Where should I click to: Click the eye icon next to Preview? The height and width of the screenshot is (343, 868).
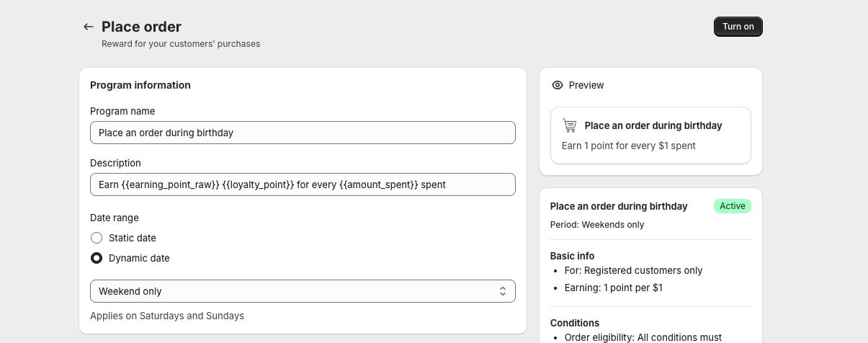tap(557, 85)
